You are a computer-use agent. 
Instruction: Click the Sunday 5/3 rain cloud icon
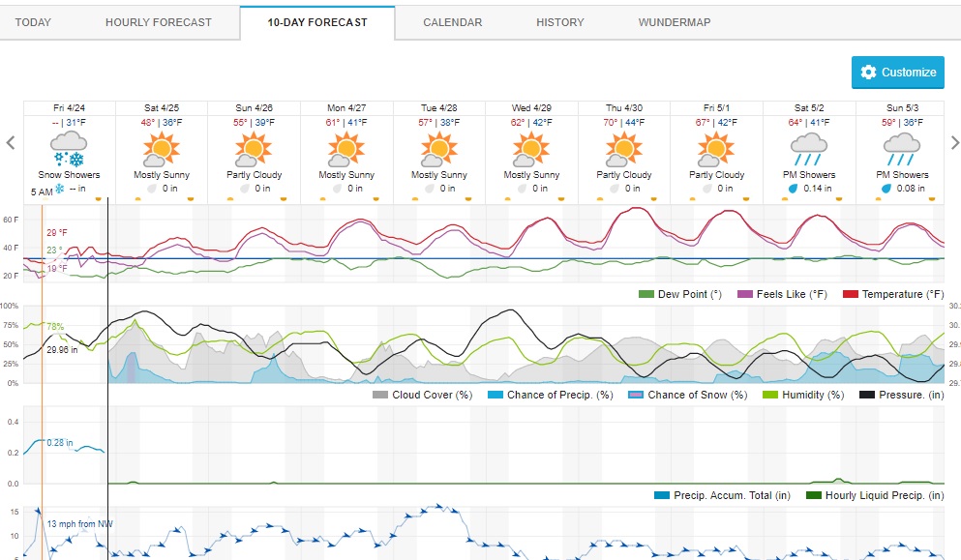point(902,149)
